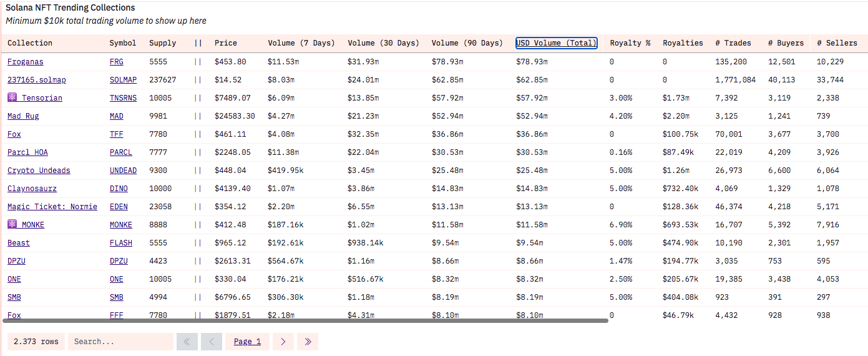This screenshot has height=356, width=868.
Task: Click the Tensorian snowflake emoji icon
Action: pos(12,98)
